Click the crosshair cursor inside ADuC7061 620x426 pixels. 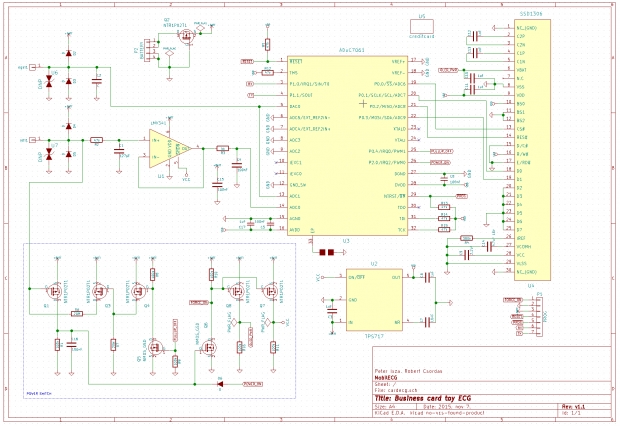(x=363, y=104)
